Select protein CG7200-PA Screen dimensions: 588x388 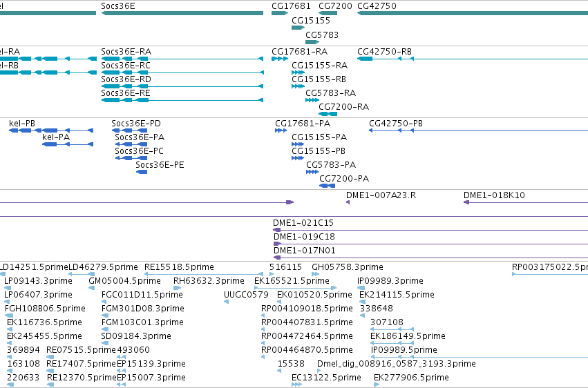coord(344,179)
